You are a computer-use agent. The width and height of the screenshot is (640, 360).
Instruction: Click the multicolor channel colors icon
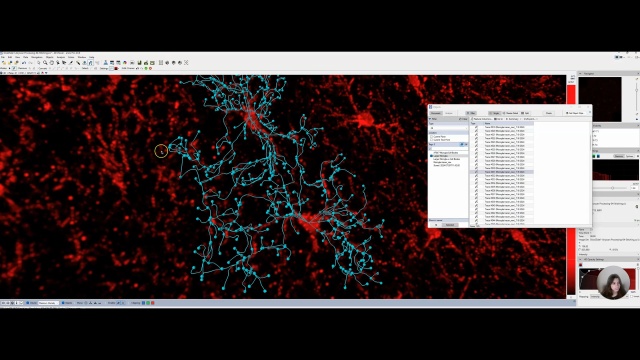125,63
